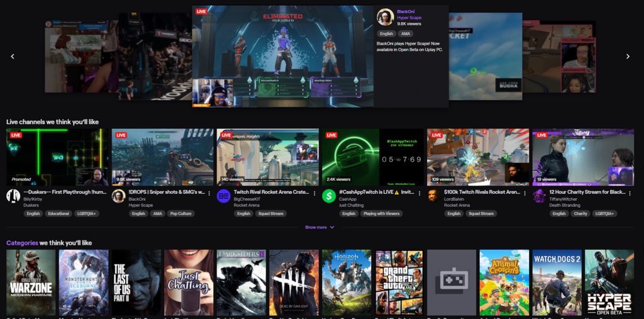Open The Last of Us Part II category
This screenshot has height=319, width=644.
click(x=136, y=283)
